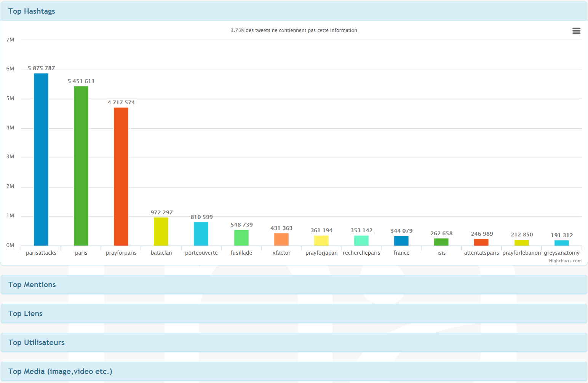
Task: Click the 4M y-axis label
Action: [10, 128]
